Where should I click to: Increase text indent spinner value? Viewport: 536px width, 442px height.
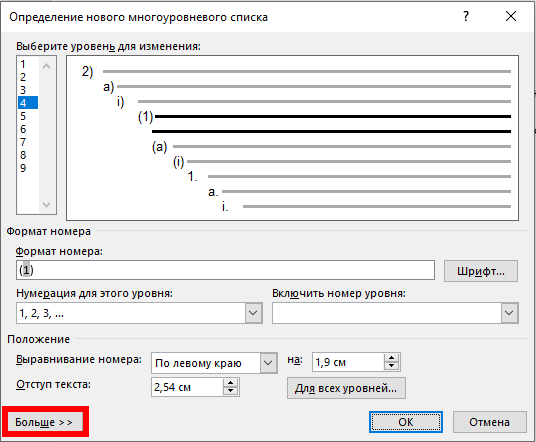[x=230, y=383]
